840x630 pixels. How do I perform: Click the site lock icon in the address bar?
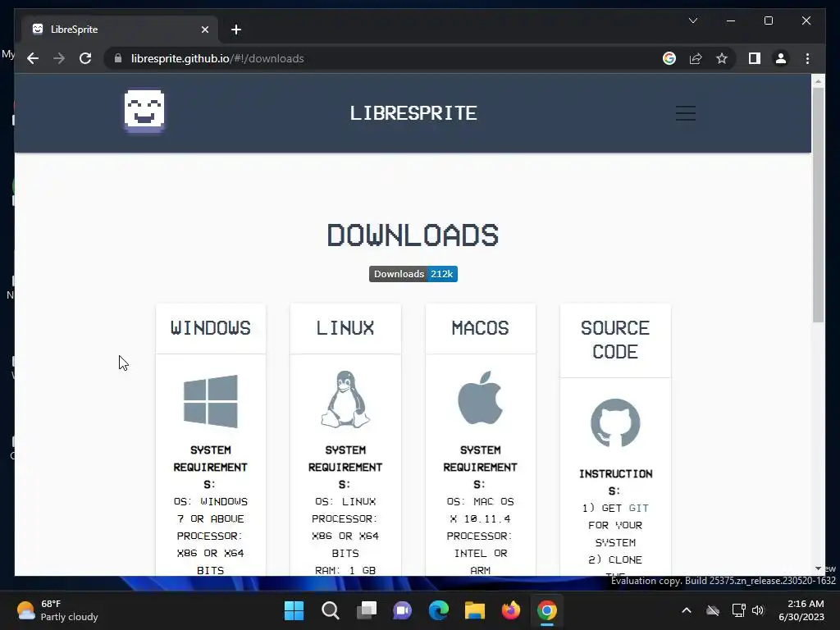click(x=118, y=58)
